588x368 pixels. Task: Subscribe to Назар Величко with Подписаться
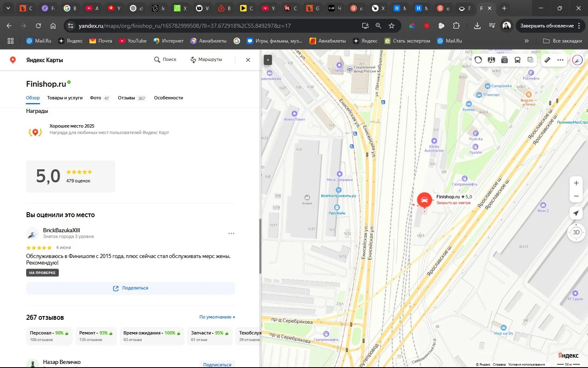click(217, 364)
